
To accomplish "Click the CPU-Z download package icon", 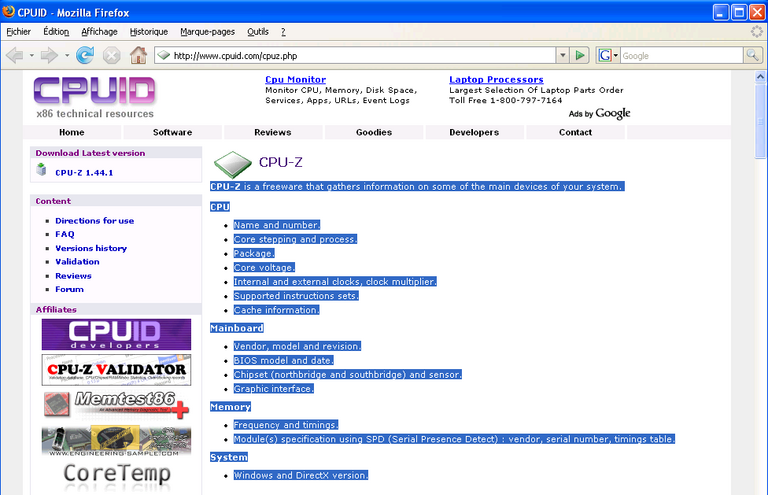I will [x=42, y=169].
